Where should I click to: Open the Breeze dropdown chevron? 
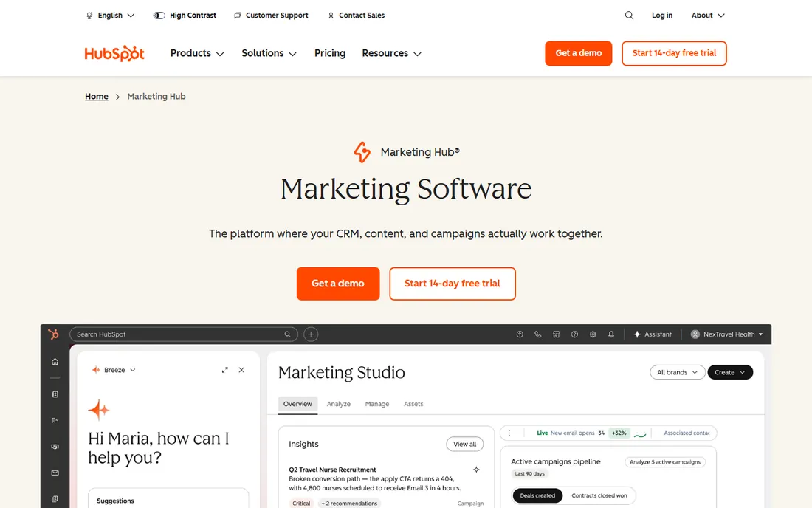(133, 370)
